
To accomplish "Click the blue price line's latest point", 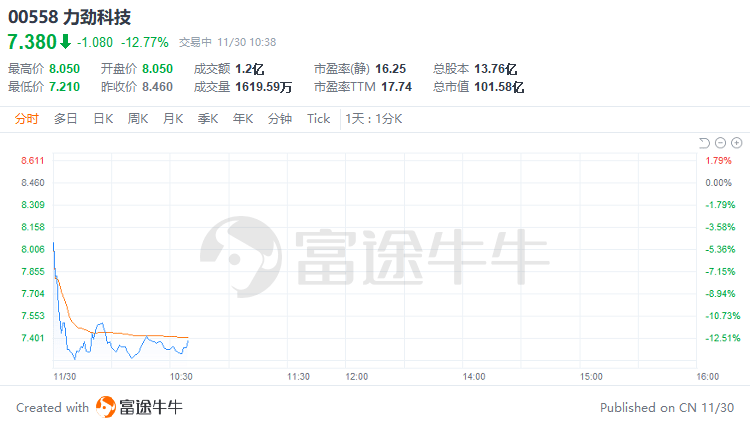I will tap(188, 341).
